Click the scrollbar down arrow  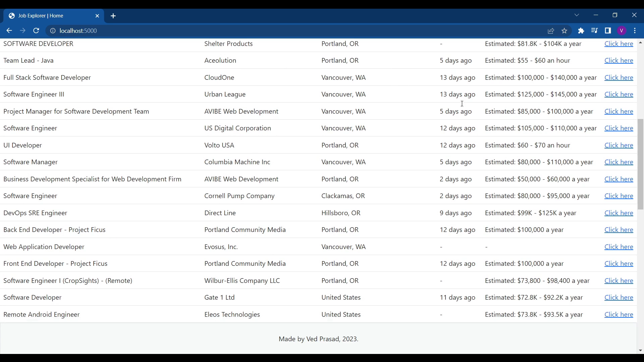coord(640,351)
